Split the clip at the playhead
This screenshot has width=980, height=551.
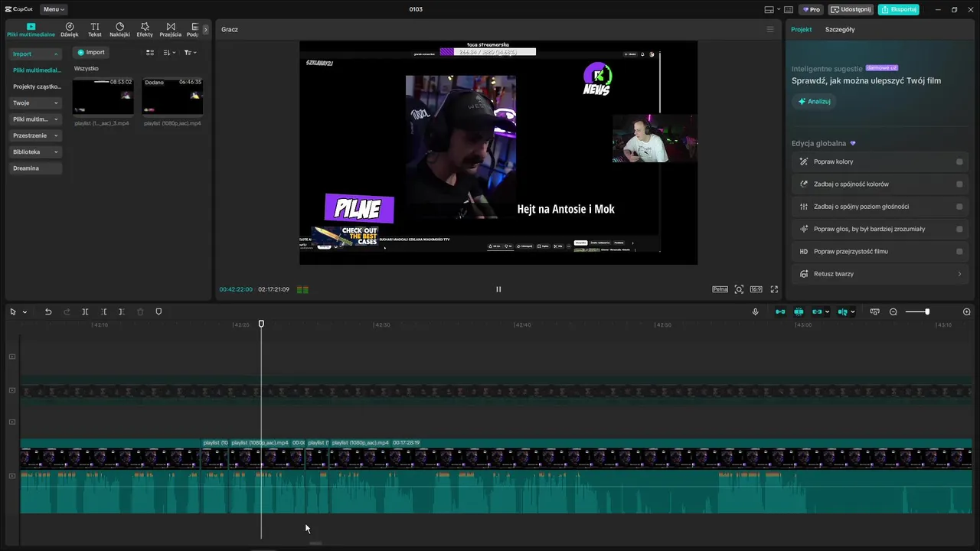[x=85, y=311]
